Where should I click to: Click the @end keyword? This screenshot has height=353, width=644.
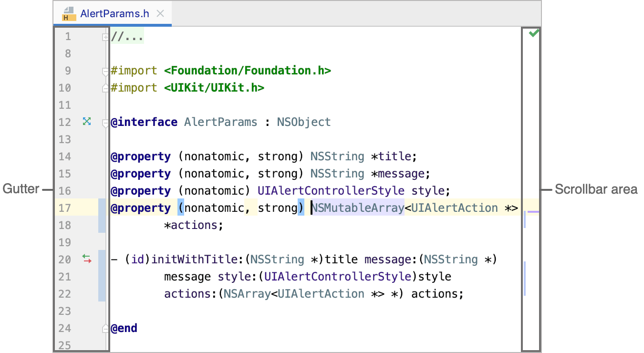(x=124, y=328)
